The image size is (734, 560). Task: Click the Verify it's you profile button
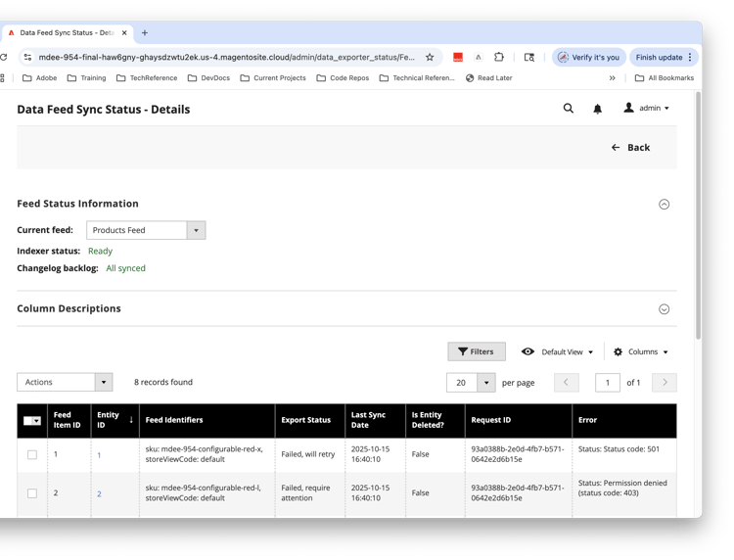pos(589,57)
